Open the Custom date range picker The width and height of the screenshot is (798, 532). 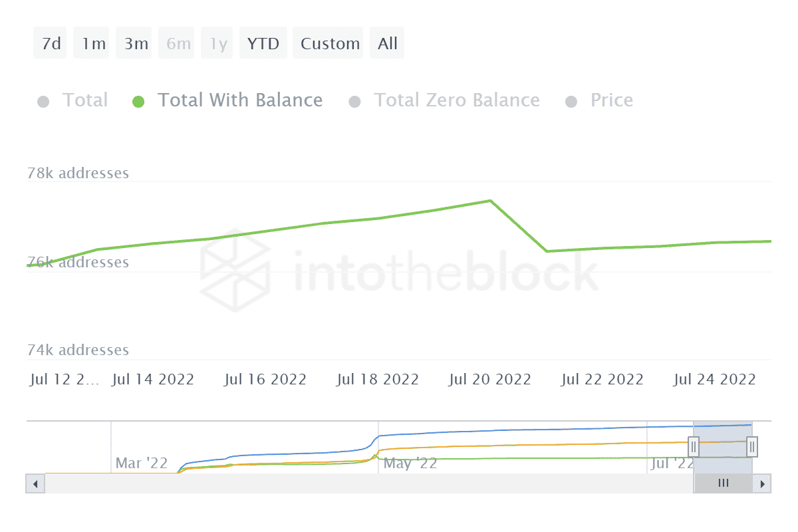330,44
